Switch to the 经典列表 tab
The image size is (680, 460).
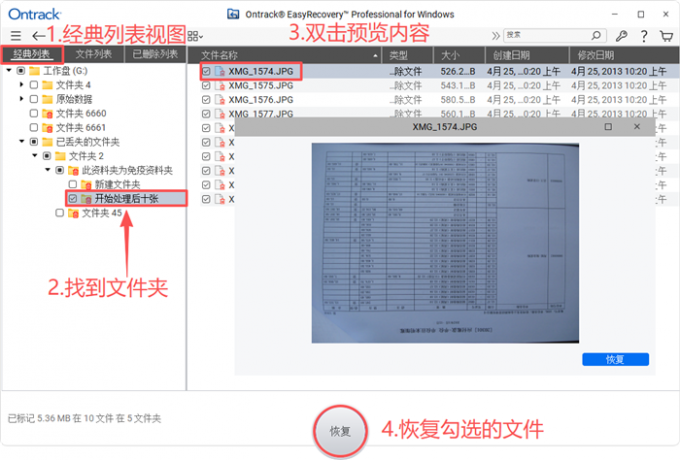pos(32,54)
